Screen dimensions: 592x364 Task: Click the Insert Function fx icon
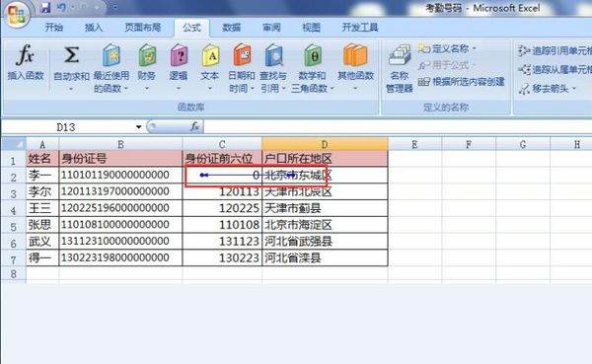pos(26,55)
